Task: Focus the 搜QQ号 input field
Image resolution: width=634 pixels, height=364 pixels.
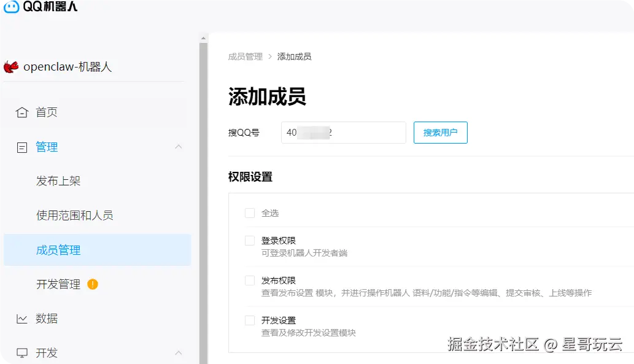Action: point(344,133)
